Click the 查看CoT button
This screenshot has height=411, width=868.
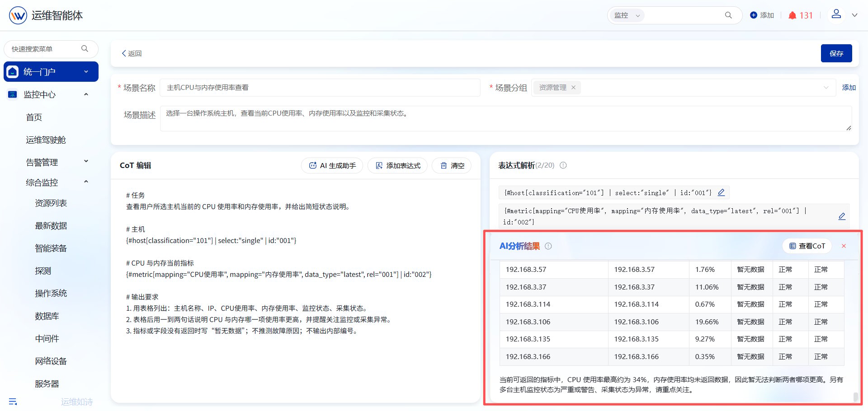click(807, 246)
